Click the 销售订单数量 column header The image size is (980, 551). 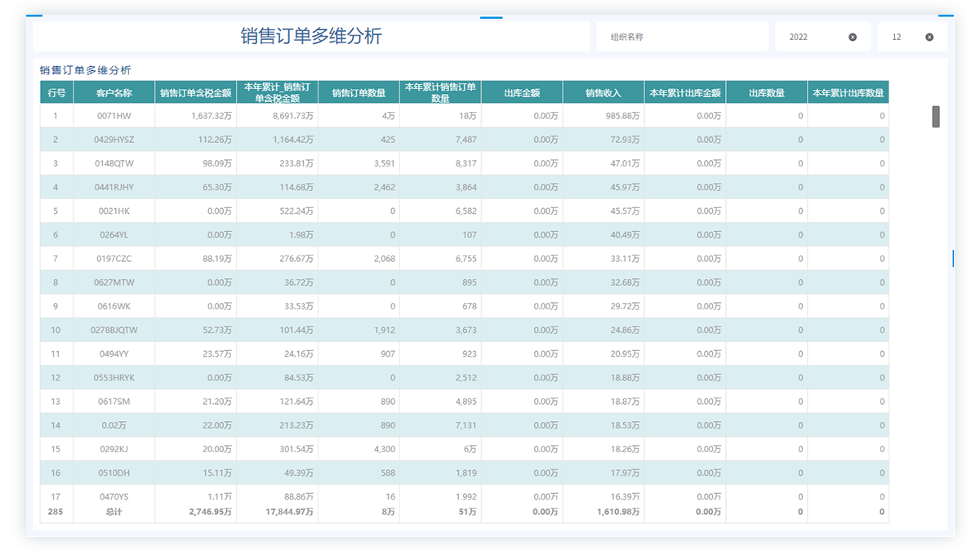coord(359,93)
